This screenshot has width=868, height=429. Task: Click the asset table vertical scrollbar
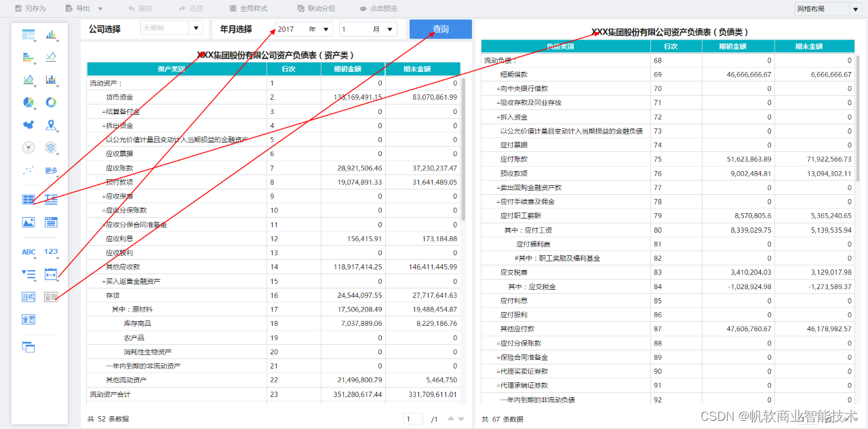pos(464,149)
